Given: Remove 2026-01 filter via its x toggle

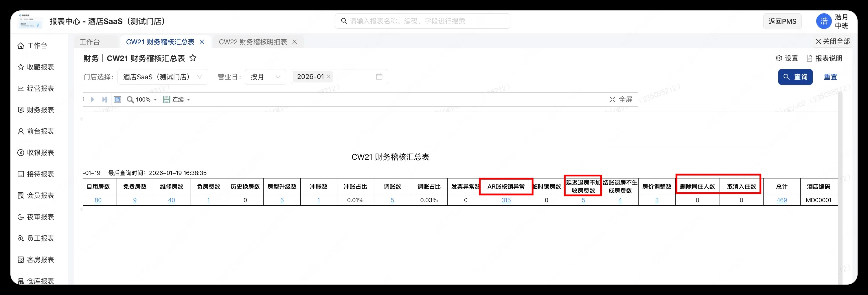Looking at the screenshot, I should pos(329,76).
